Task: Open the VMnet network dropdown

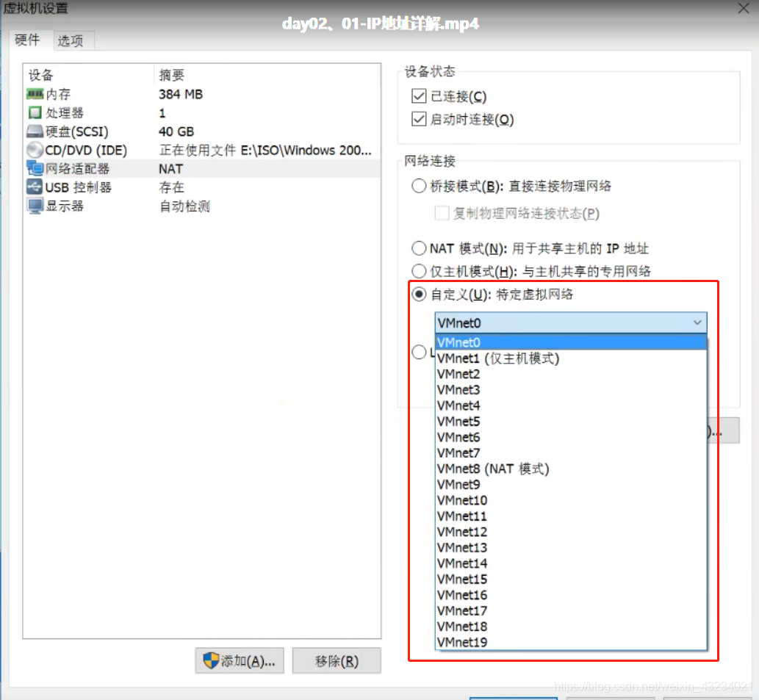Action: pyautogui.click(x=697, y=322)
